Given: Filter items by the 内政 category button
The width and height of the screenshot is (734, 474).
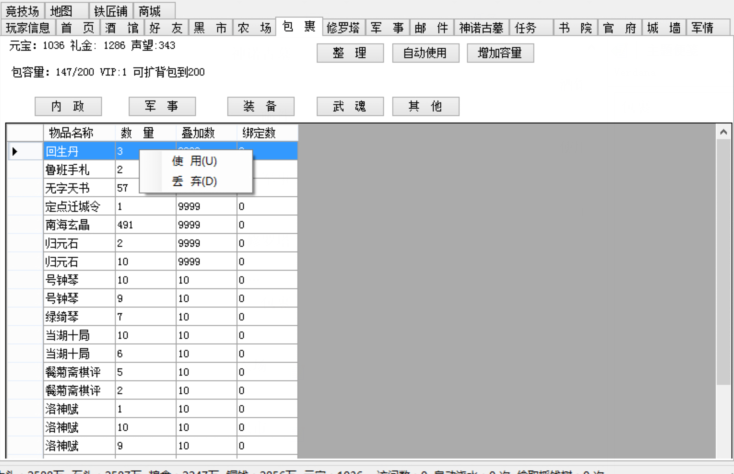Looking at the screenshot, I should 68,106.
